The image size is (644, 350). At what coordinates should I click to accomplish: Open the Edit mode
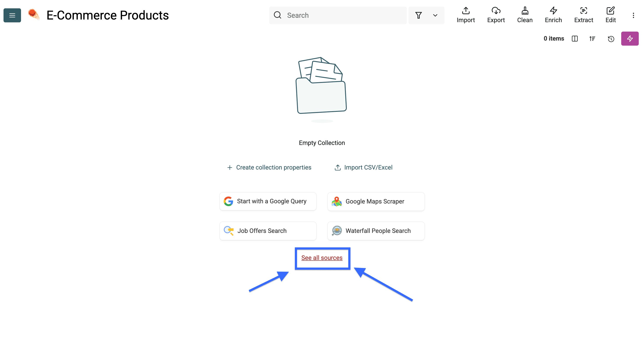(610, 15)
